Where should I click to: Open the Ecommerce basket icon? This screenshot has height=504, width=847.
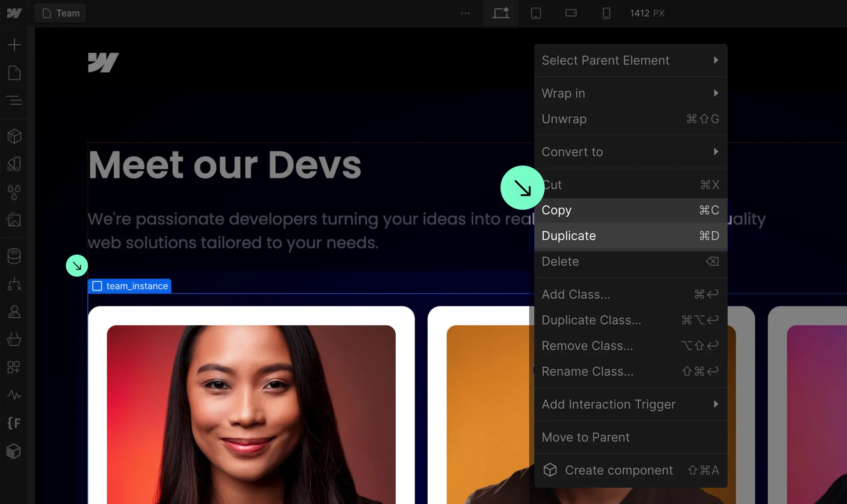14,339
